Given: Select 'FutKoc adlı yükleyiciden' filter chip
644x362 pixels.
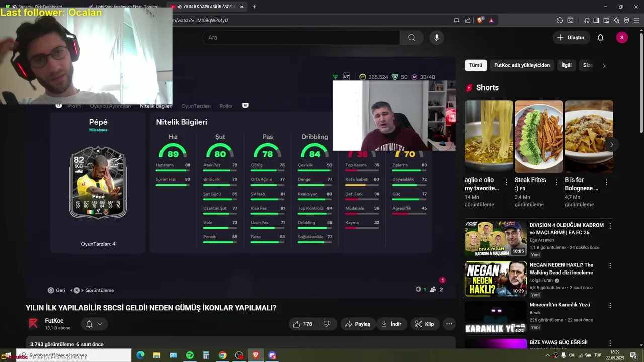Looking at the screenshot, I should (x=522, y=65).
